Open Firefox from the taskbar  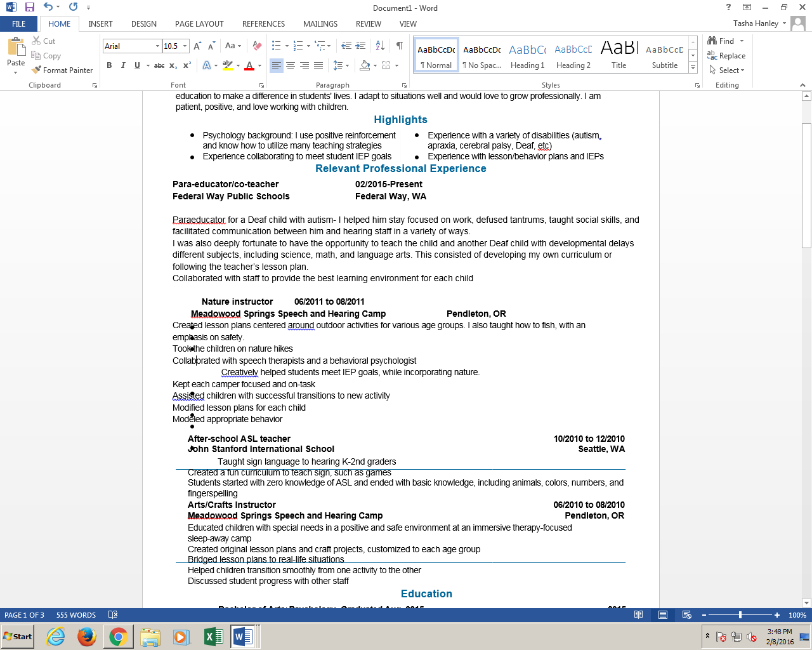87,636
